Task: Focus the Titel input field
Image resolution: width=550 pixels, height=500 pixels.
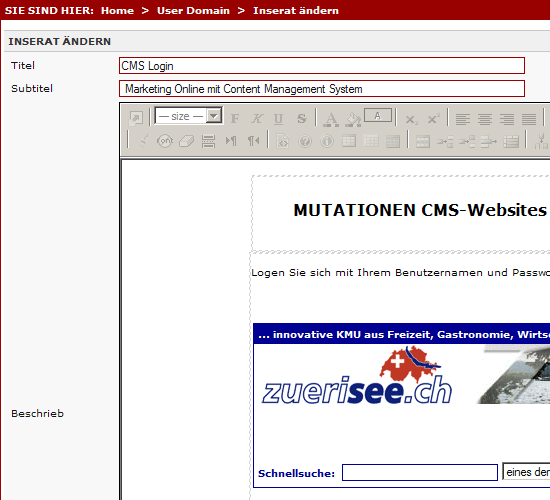Action: 322,66
